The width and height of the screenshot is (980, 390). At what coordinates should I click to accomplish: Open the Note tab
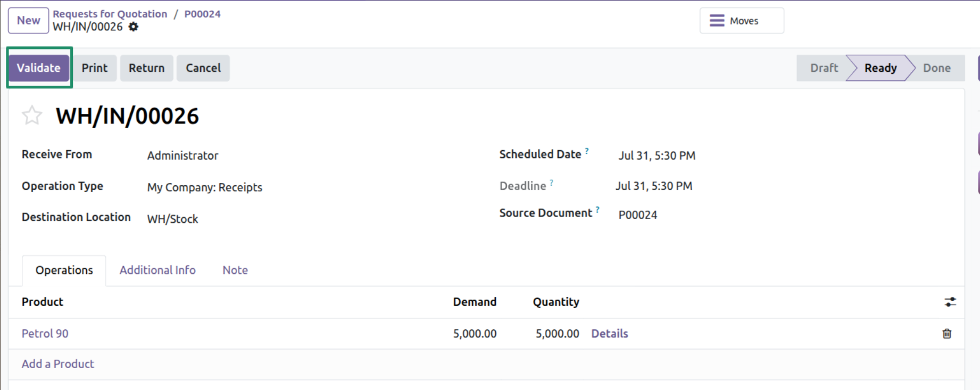[235, 270]
